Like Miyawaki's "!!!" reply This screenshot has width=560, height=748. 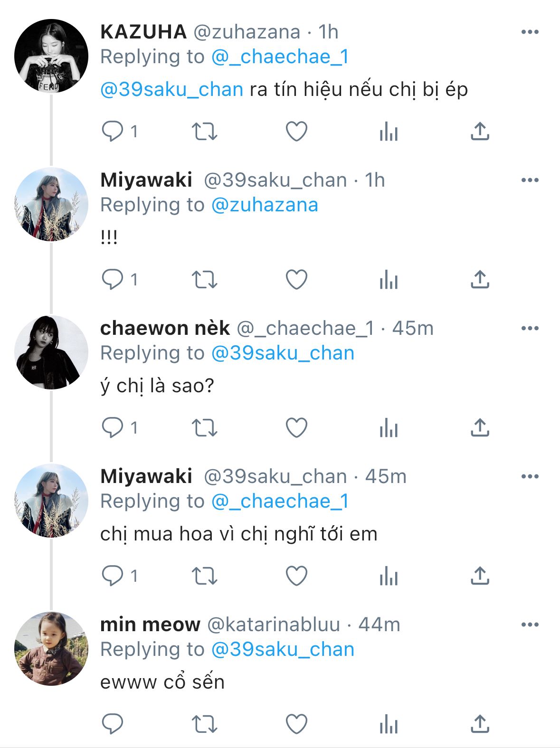click(296, 280)
